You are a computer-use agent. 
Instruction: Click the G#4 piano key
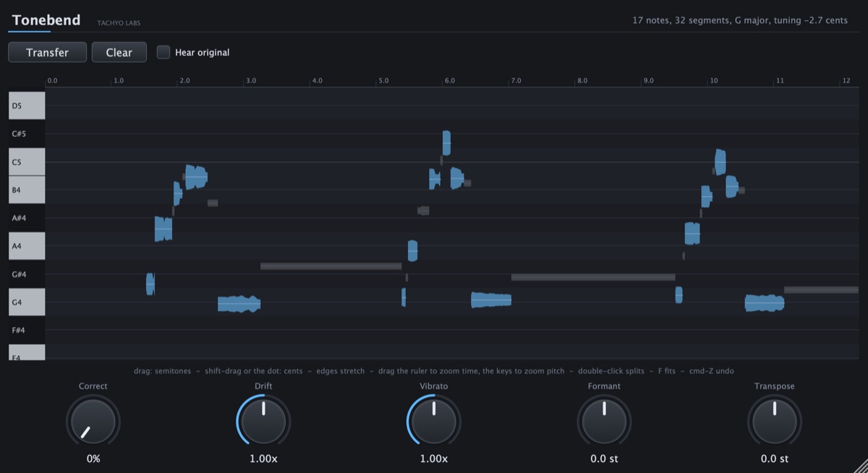[27, 274]
